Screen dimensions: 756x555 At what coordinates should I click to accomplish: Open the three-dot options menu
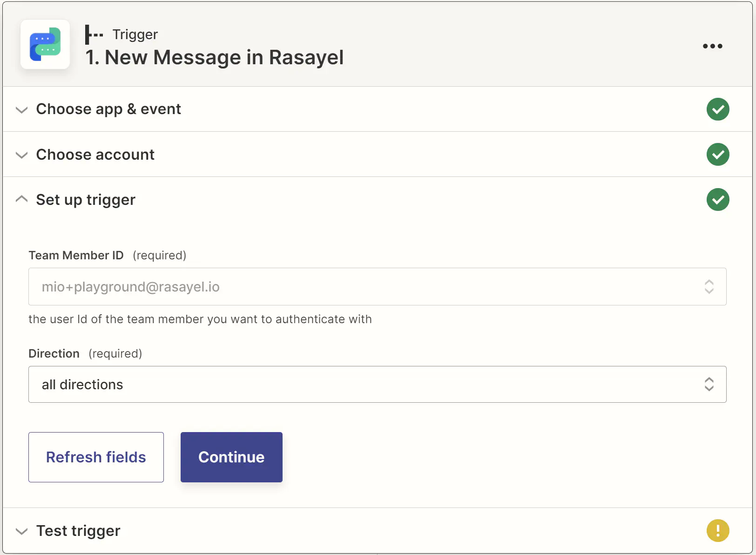coord(712,46)
